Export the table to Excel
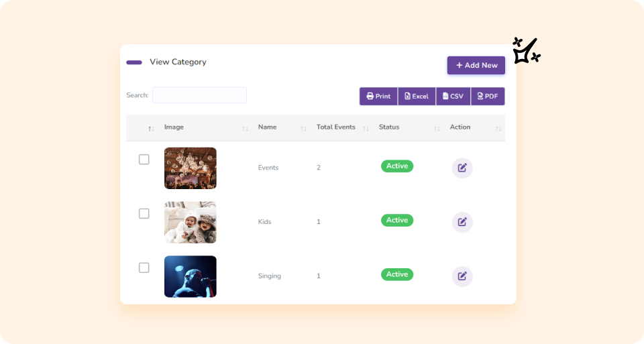This screenshot has width=644, height=344. [x=417, y=97]
